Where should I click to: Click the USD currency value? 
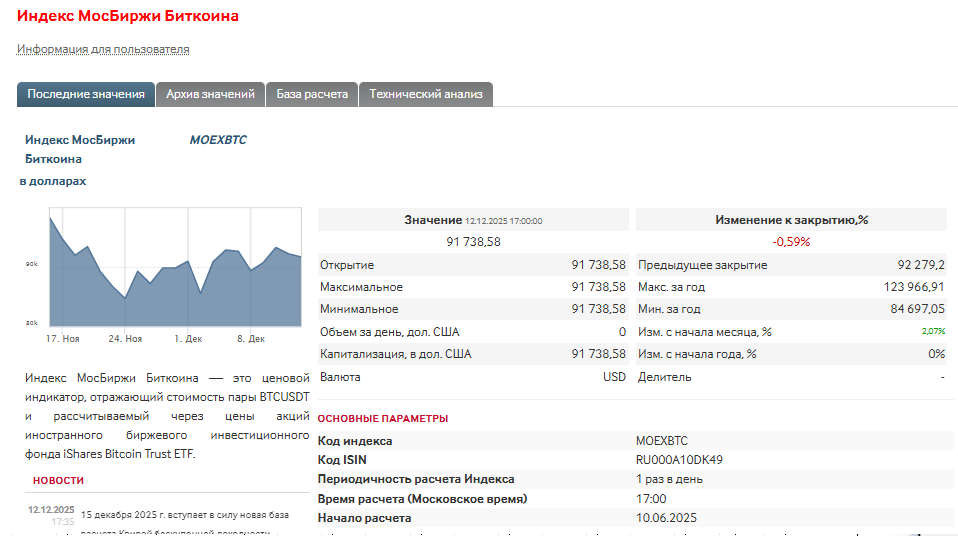tap(614, 377)
